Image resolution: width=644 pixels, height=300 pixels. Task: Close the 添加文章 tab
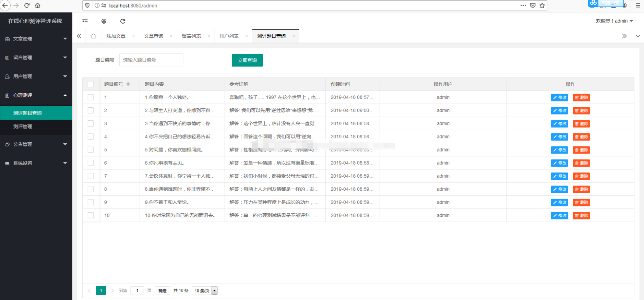[x=133, y=36]
